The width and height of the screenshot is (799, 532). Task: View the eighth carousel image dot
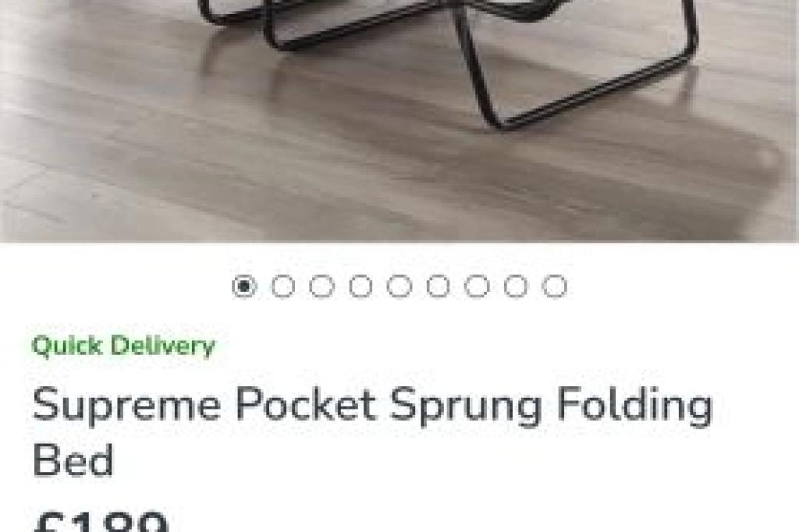click(x=516, y=286)
